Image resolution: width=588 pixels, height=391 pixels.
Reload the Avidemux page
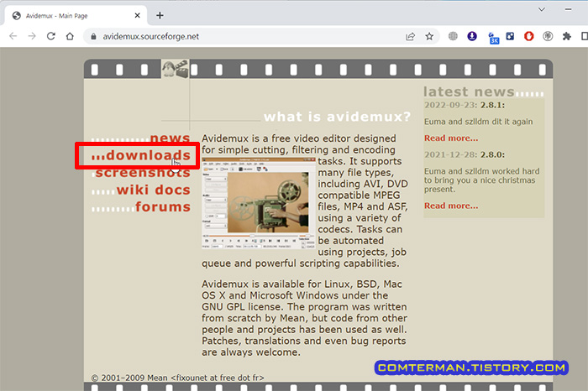(x=51, y=36)
